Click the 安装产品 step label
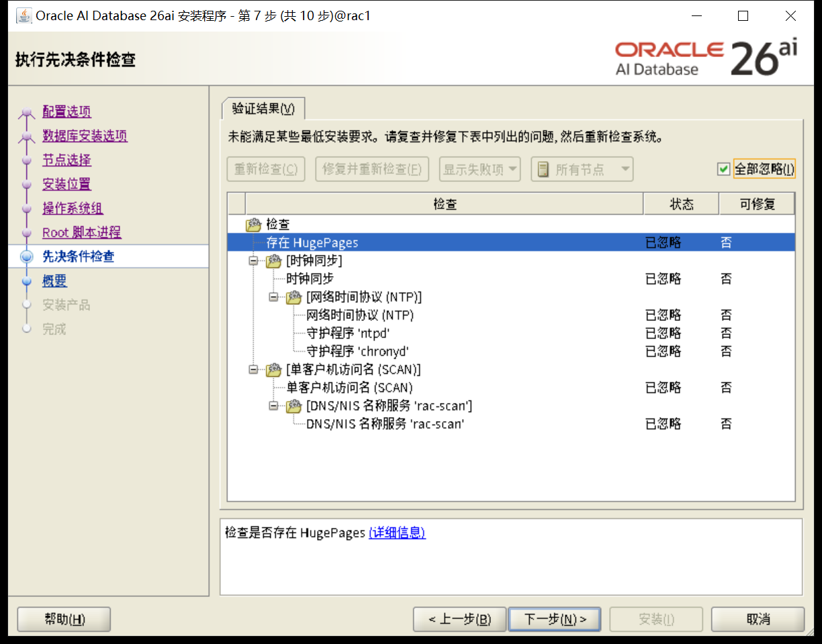The height and width of the screenshot is (644, 822). point(66,305)
